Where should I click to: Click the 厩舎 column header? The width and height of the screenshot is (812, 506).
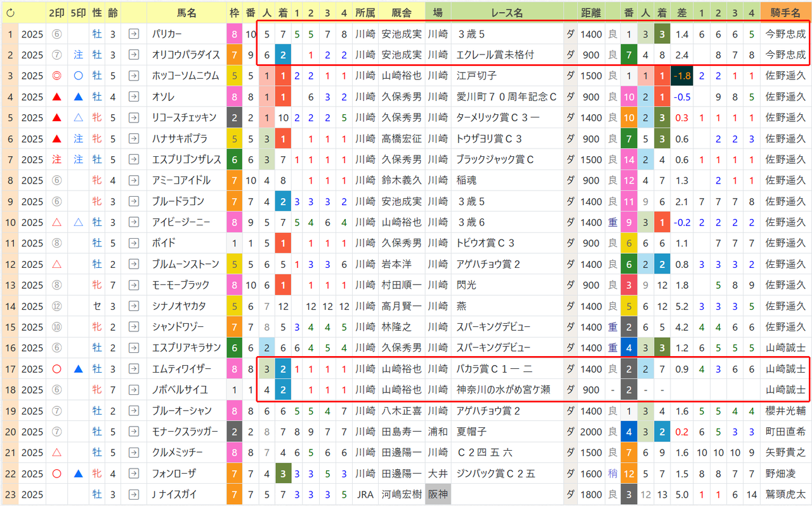pos(402,12)
